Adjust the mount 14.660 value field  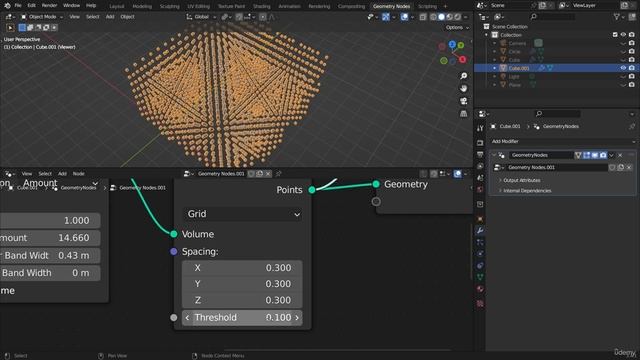point(50,238)
